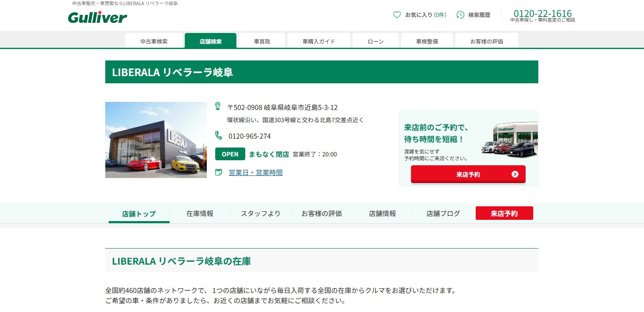
Task: Call the 0120-22-1616 header phone number
Action: (x=543, y=14)
